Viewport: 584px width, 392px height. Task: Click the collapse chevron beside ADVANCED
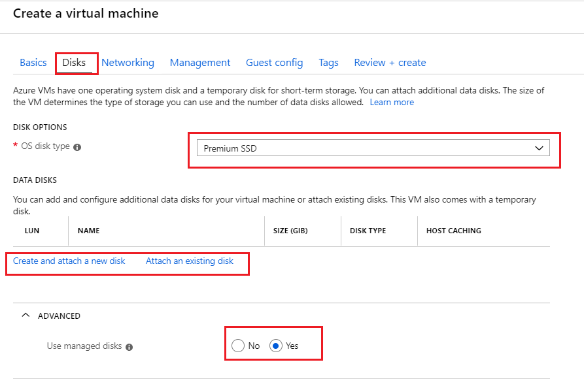(x=26, y=315)
